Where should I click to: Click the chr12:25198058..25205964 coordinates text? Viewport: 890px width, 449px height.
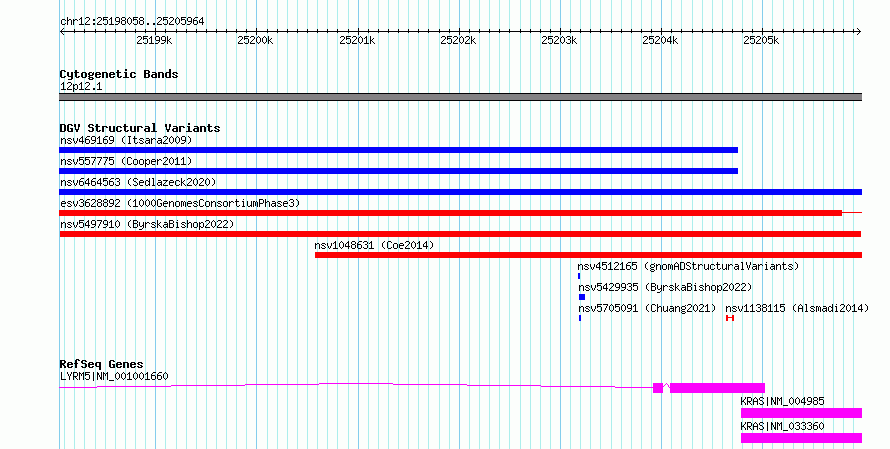(132, 22)
